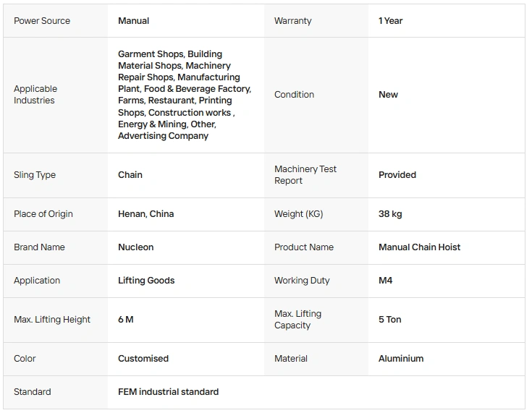
Task: Click the Henan, China origin value
Action: (146, 214)
